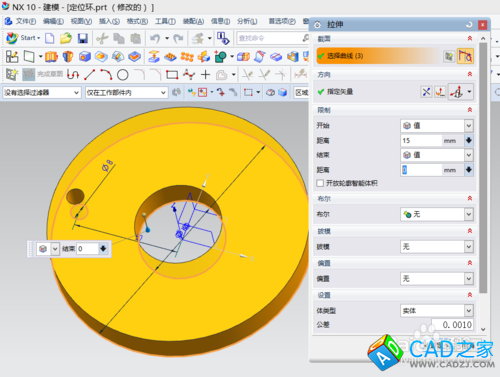Open the 分析 menu
Image resolution: width=500 pixels, height=377 pixels.
[247, 21]
